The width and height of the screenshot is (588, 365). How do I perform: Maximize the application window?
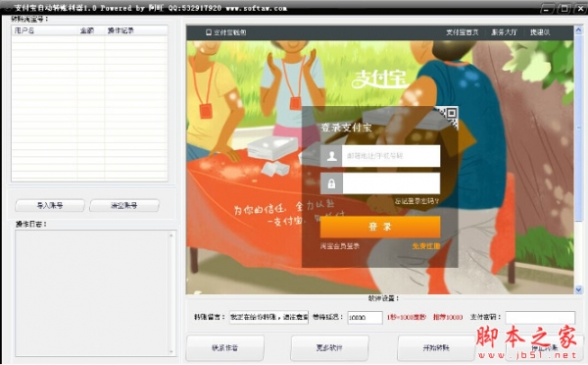564,8
